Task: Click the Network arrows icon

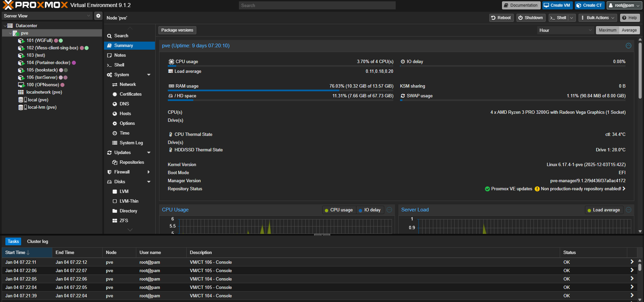Action: [115, 85]
